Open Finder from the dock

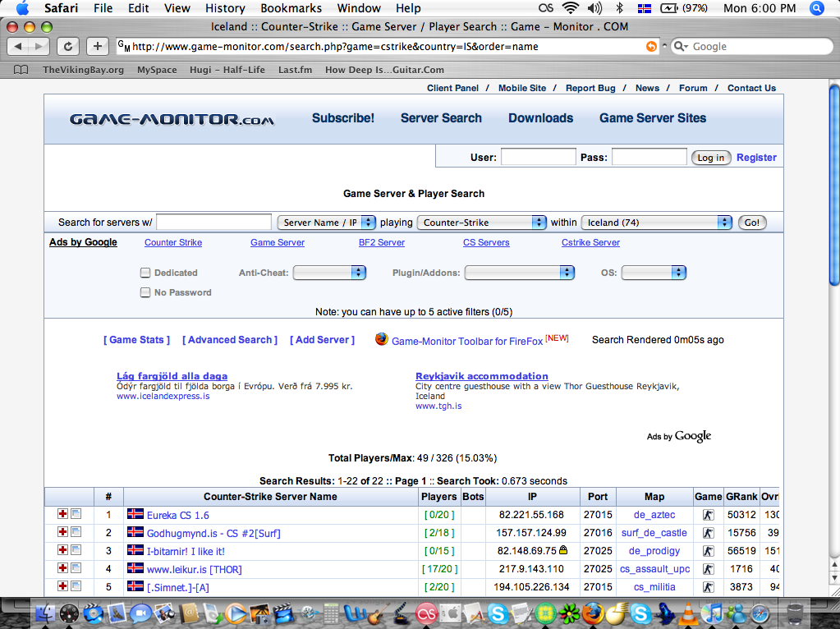(45, 614)
